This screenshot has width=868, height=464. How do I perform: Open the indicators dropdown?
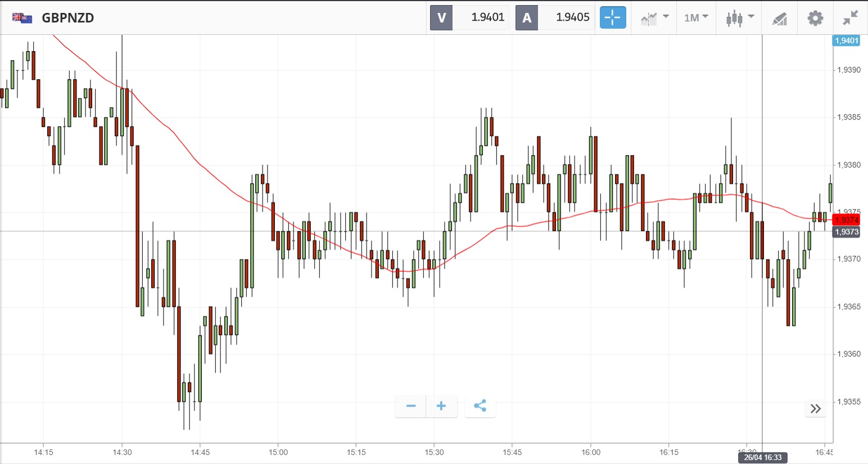tap(654, 18)
